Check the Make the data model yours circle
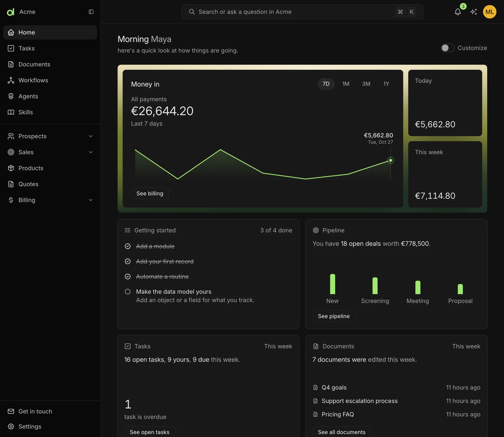The height and width of the screenshot is (437, 504). tap(128, 292)
